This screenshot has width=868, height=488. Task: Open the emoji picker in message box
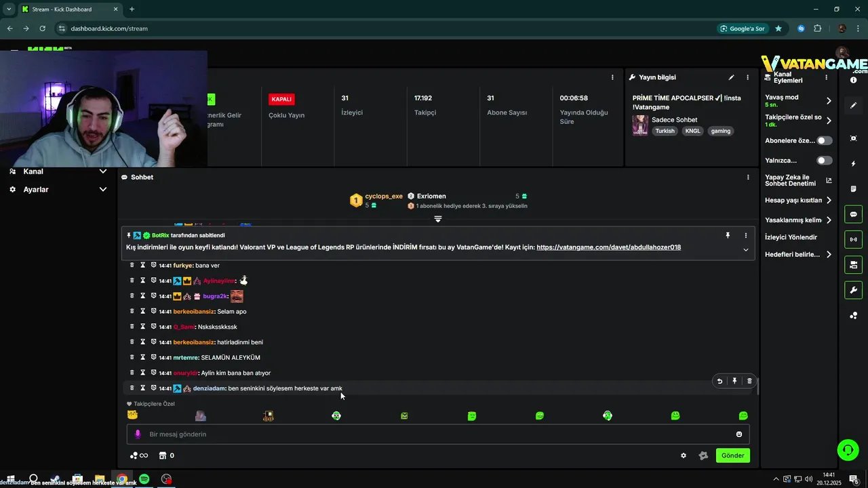point(739,434)
